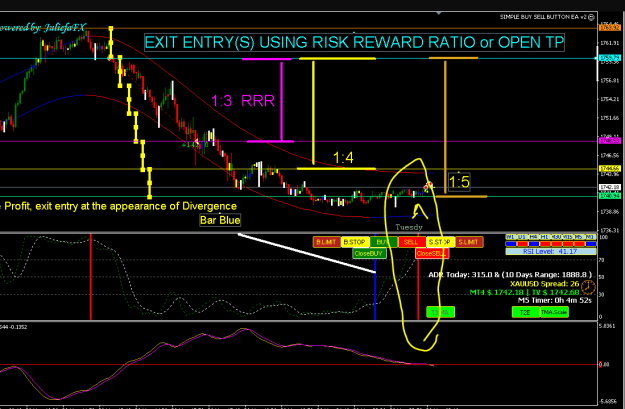Screen dimensions: 625x409
Task: Click the blue trend box under H4
Action: click(533, 244)
